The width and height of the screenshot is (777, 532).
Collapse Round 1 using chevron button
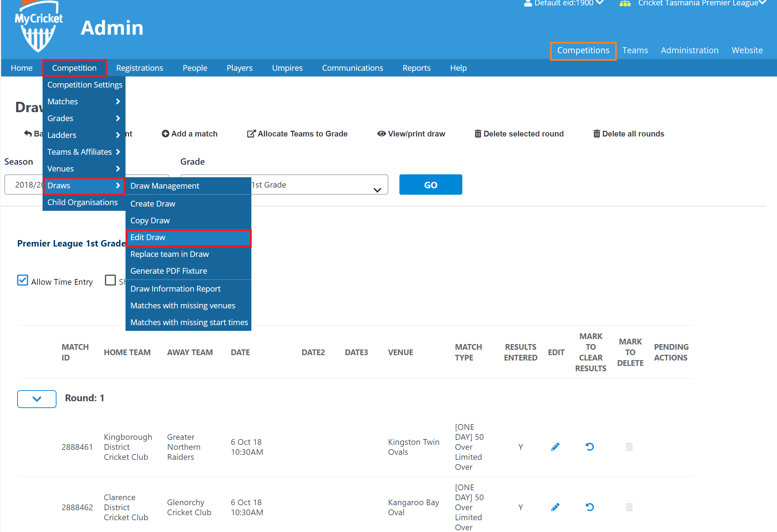pyautogui.click(x=37, y=399)
